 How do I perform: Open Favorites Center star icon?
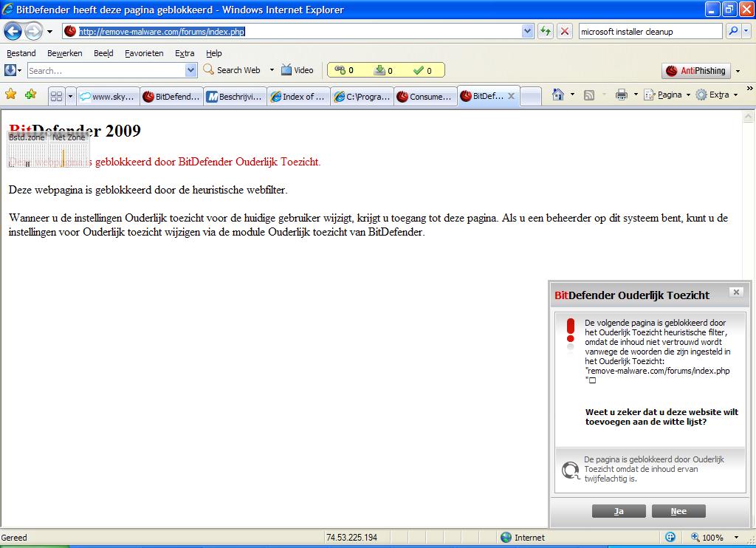(x=10, y=95)
